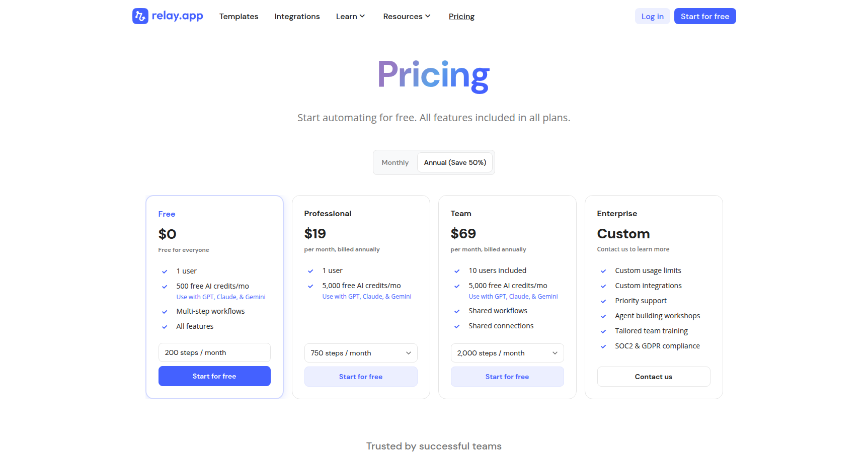The image size is (868, 455).
Task: Click checkmark beside Multi-step workflows
Action: pos(165,312)
